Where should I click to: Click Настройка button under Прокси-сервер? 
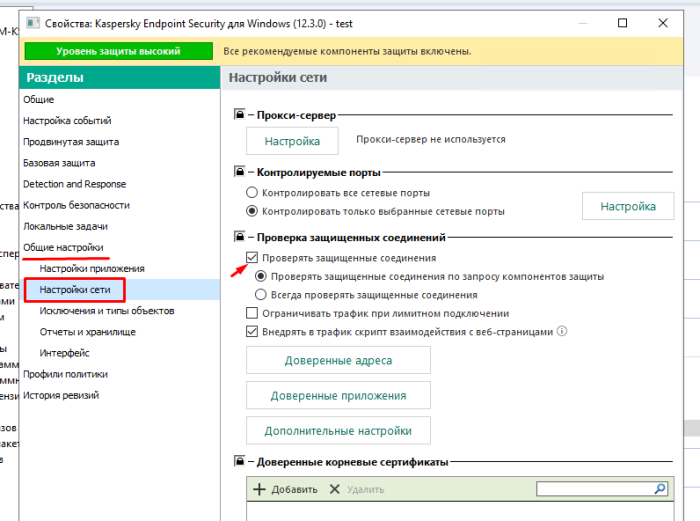(292, 141)
